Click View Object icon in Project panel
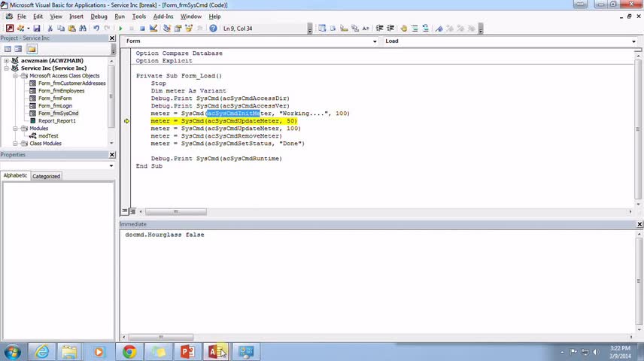 click(18, 49)
